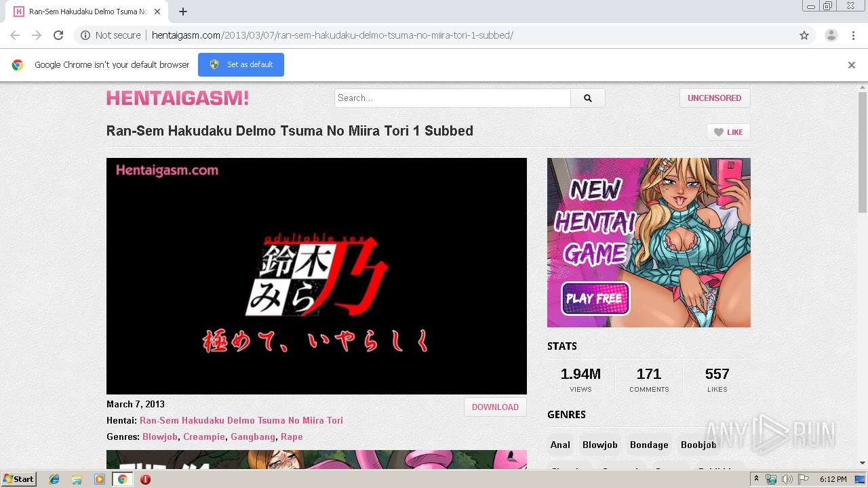Image resolution: width=868 pixels, height=488 pixels.
Task: Click the LIKE heart button
Action: point(728,132)
